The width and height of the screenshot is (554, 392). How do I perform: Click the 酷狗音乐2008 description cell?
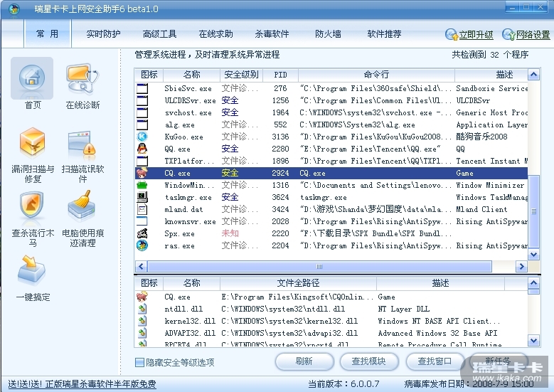481,137
